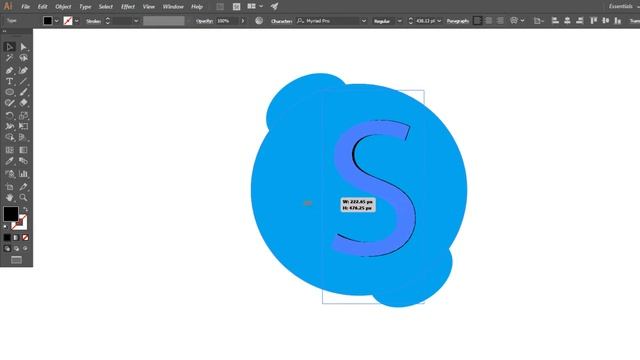Select the Slice tool
Screen dimensions: 640x360
click(x=23, y=187)
